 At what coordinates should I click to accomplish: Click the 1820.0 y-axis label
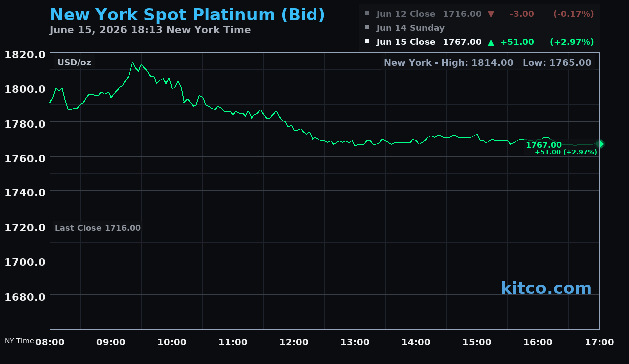click(x=25, y=54)
